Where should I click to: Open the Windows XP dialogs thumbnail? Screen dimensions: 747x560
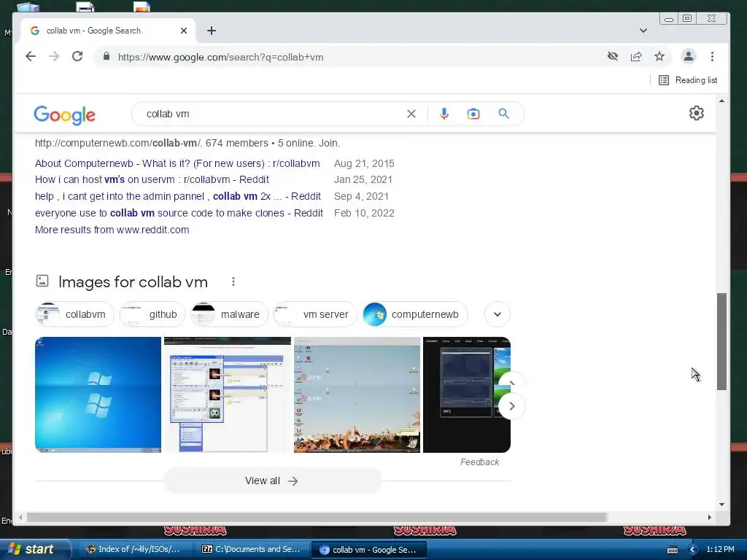point(228,394)
